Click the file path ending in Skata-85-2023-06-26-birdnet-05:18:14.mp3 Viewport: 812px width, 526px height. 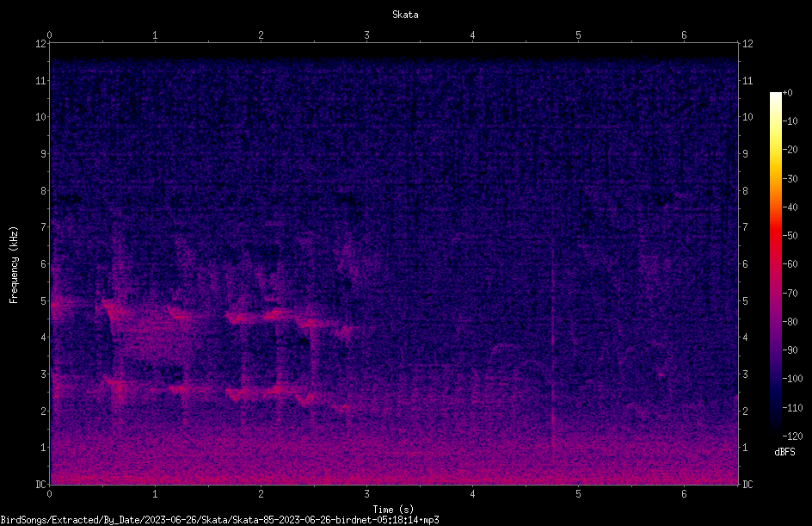click(219, 520)
